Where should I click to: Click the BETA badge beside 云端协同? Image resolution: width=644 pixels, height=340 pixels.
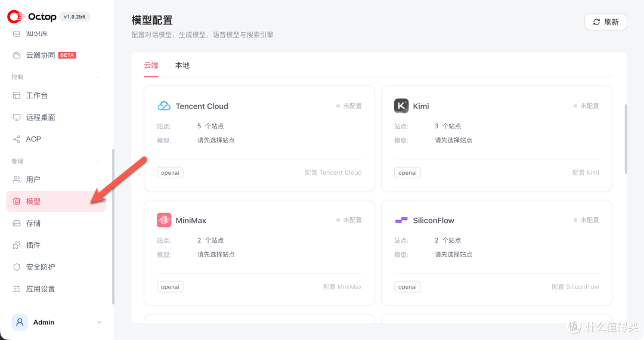pyautogui.click(x=67, y=55)
